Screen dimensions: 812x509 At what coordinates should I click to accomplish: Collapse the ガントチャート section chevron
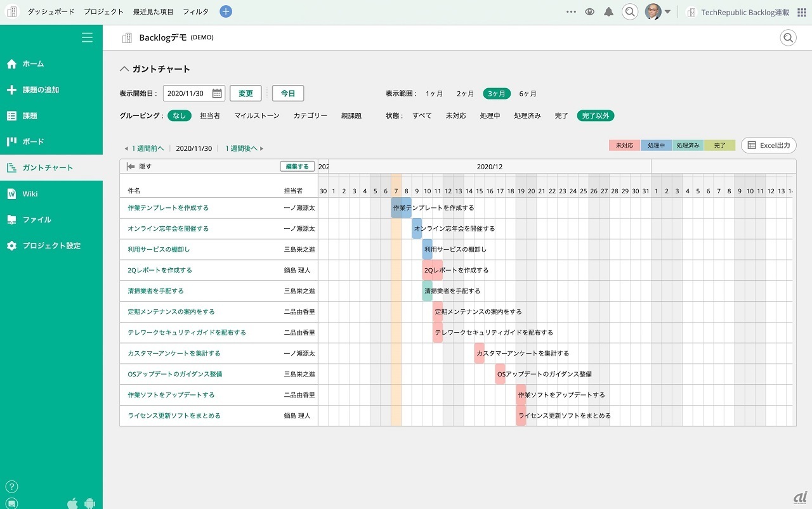124,68
